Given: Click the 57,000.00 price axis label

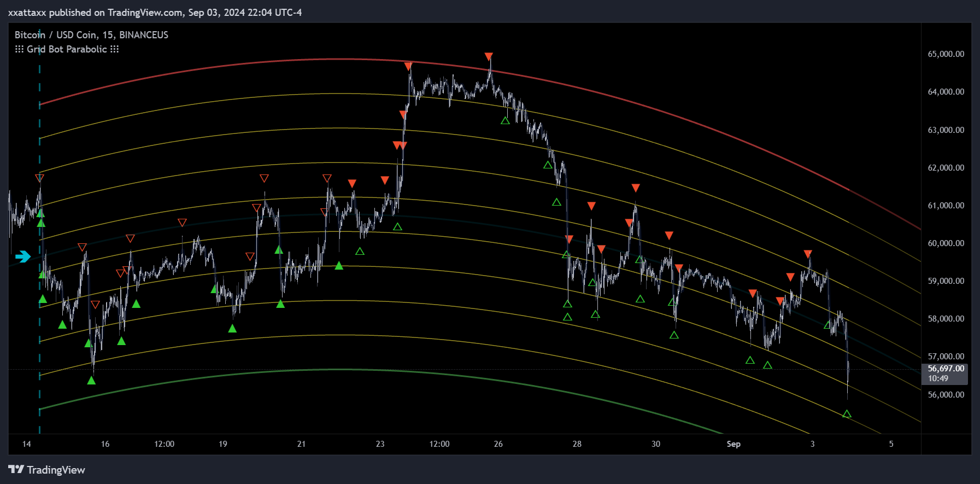Looking at the screenshot, I should click(946, 357).
